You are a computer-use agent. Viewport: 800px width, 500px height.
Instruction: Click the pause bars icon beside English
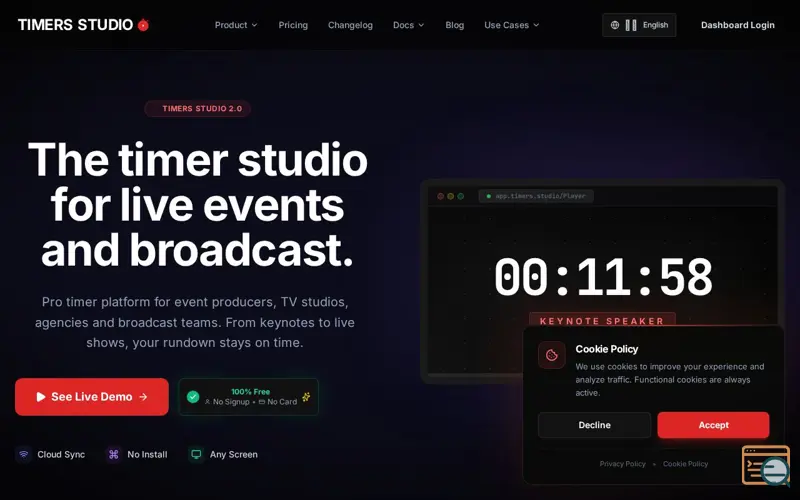click(631, 25)
